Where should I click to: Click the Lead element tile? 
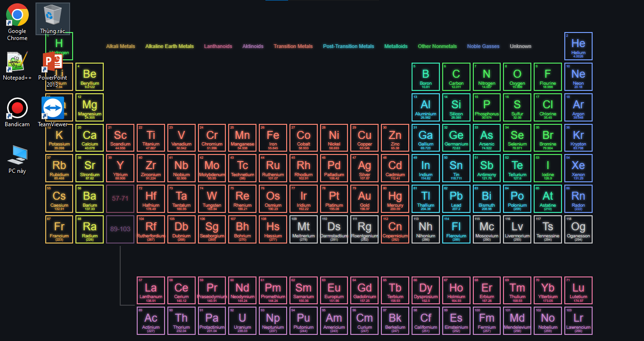tap(456, 199)
